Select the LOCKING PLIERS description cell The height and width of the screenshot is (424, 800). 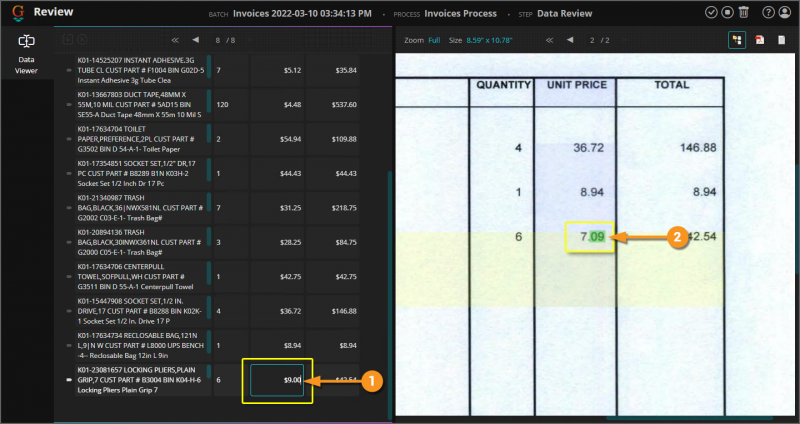143,380
